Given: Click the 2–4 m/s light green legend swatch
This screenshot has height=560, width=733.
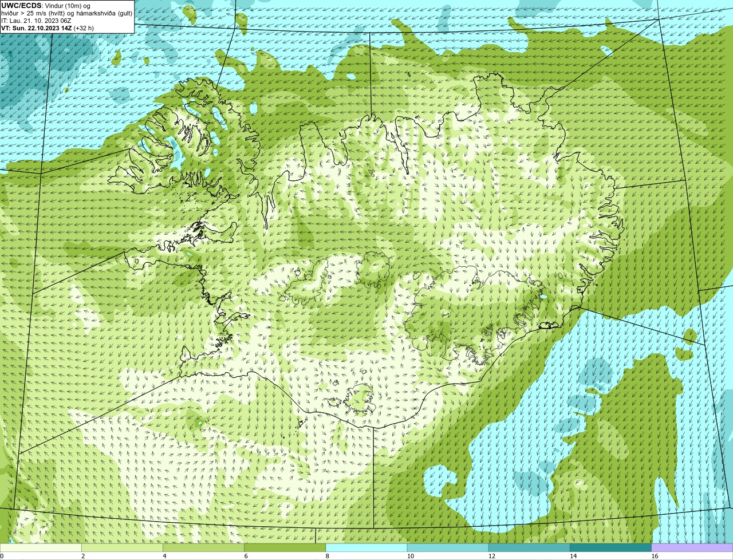Looking at the screenshot, I should coord(122,547).
